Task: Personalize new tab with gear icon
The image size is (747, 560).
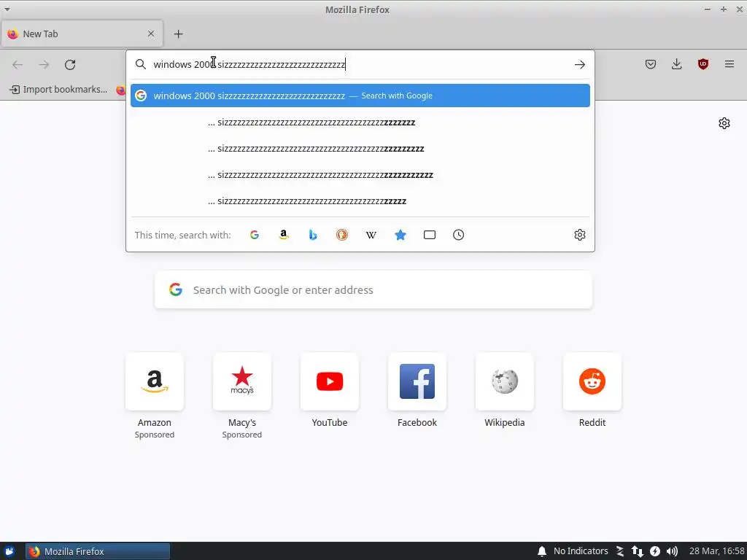Action: pos(724,123)
